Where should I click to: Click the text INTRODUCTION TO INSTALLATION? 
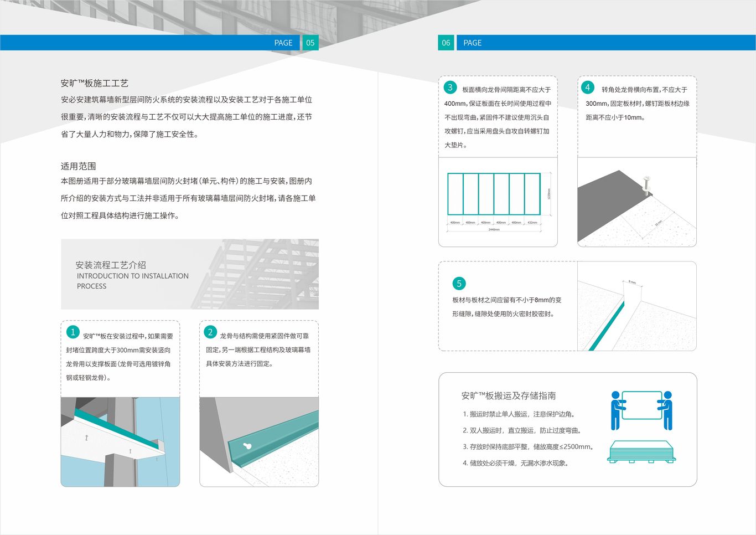[133, 276]
